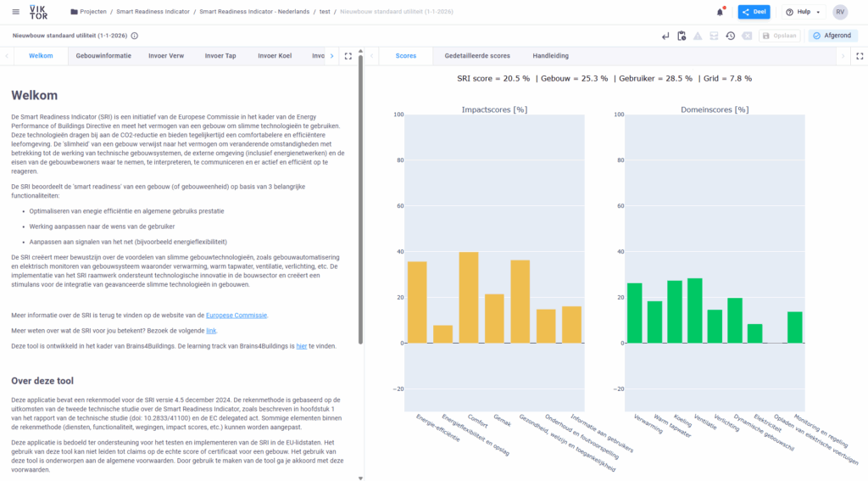This screenshot has width=868, height=481.
Task: Click the Welkom heading
Action: [34, 95]
